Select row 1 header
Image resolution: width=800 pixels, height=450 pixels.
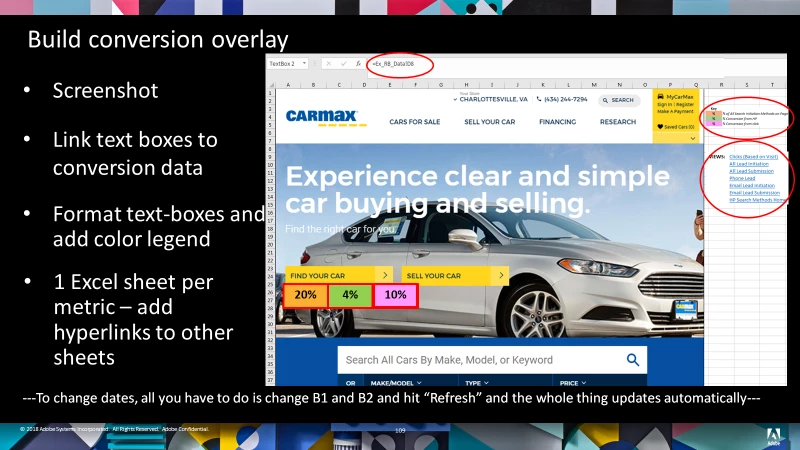[x=270, y=93]
